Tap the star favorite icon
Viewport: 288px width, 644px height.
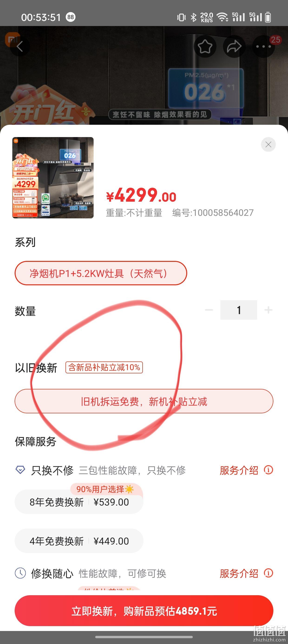[x=205, y=46]
